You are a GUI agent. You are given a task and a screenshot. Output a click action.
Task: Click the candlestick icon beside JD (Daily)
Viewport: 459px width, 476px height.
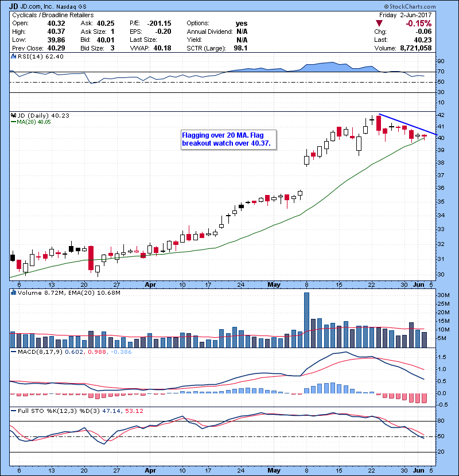click(13, 115)
